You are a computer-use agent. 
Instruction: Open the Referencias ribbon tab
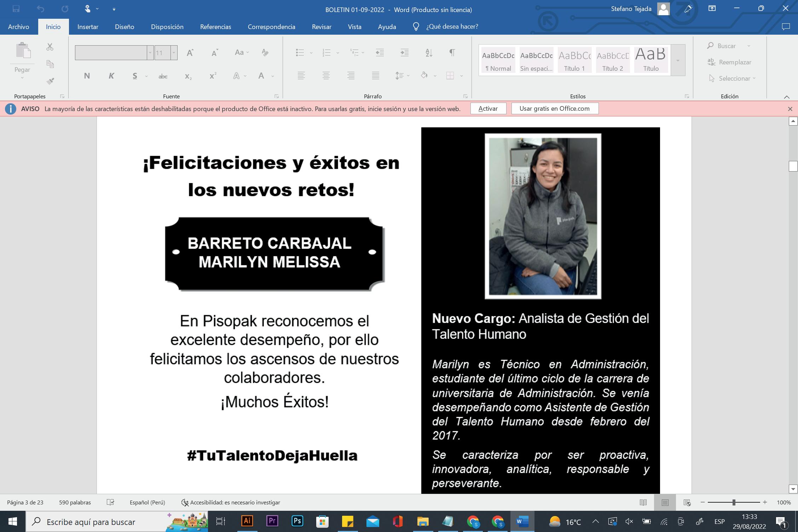[215, 27]
